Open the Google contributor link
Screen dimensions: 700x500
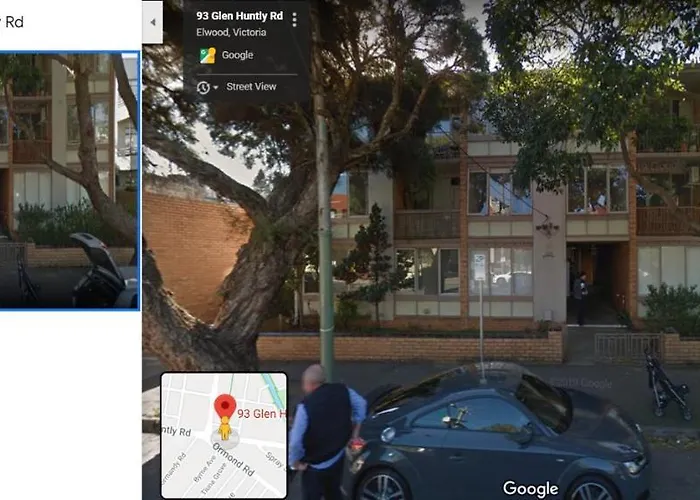click(238, 55)
